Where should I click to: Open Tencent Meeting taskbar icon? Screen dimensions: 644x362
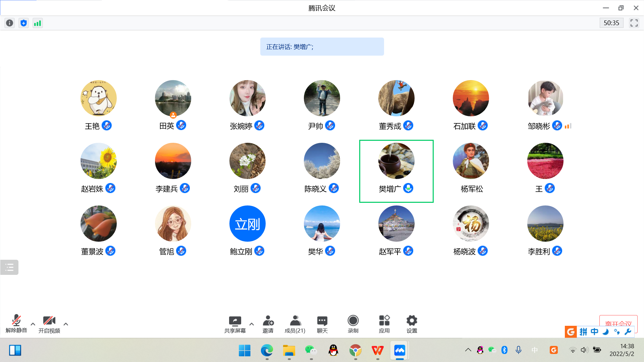point(400,351)
